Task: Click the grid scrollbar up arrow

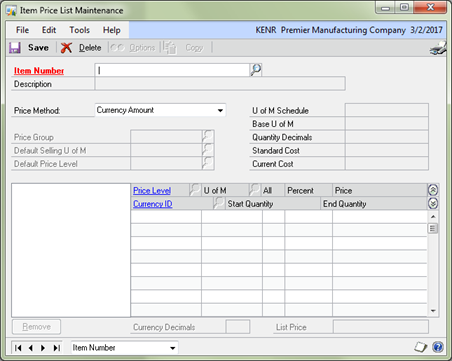Action: point(433,217)
